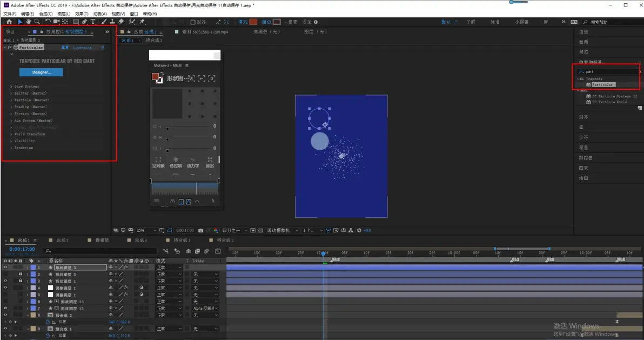Open the 活动摄像机 view dropdown
Screen dimensions: 644x340
point(282,230)
